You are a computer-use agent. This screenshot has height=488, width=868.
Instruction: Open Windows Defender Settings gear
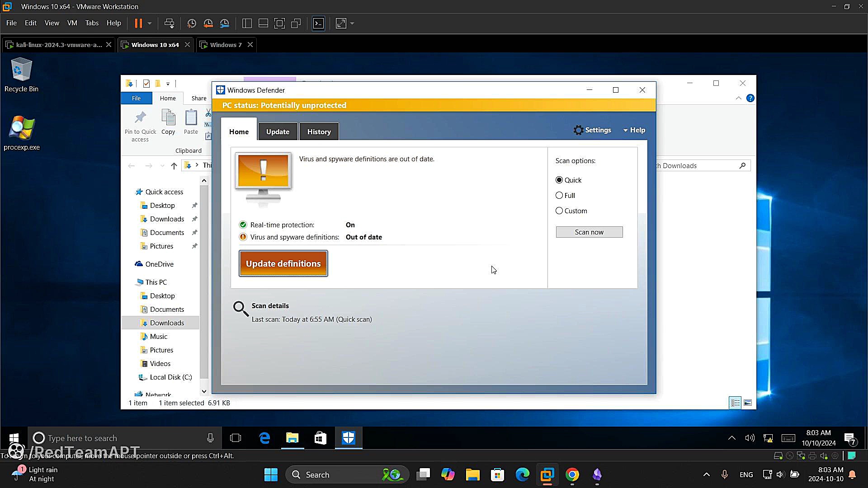pyautogui.click(x=592, y=130)
